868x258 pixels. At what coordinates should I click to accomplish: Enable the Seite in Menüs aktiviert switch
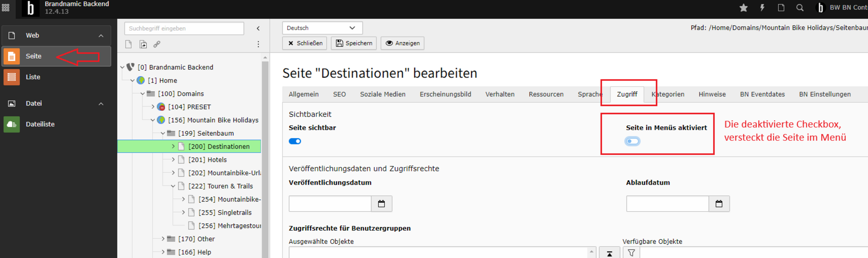click(x=632, y=141)
